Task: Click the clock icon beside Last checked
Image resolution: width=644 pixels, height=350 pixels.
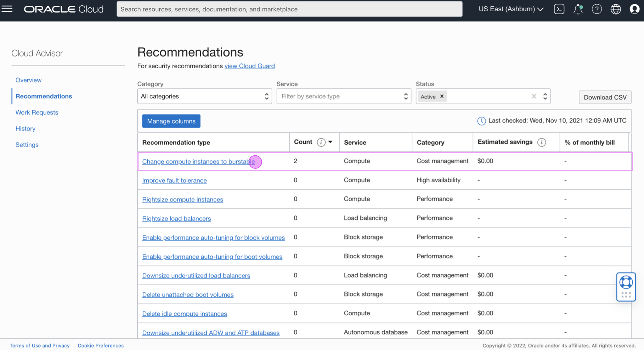Action: (x=481, y=121)
